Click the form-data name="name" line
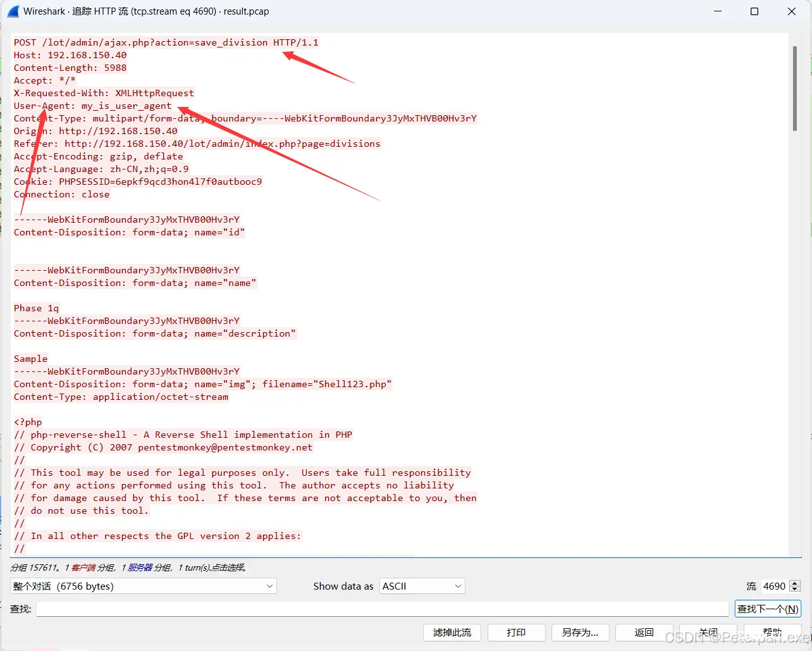The image size is (812, 651). point(135,283)
